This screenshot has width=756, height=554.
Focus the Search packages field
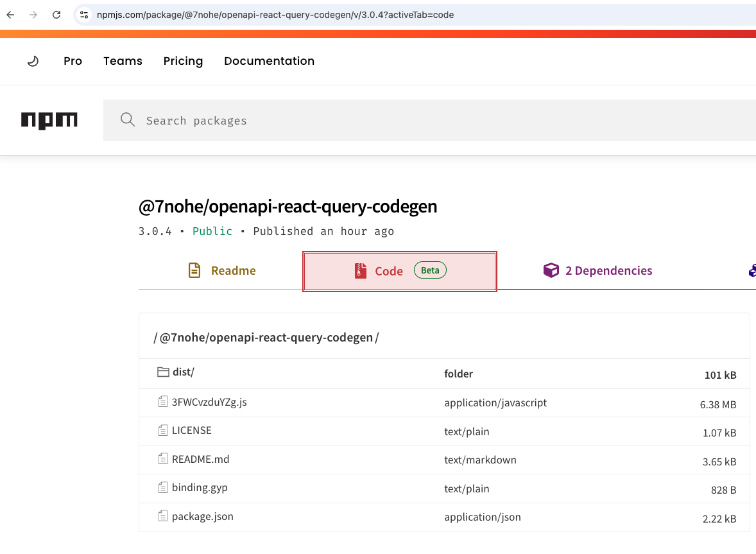click(429, 121)
